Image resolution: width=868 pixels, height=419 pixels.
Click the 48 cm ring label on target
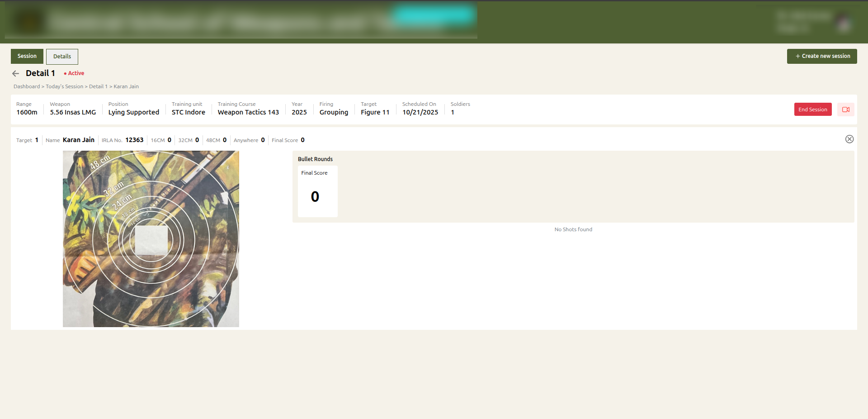100,162
